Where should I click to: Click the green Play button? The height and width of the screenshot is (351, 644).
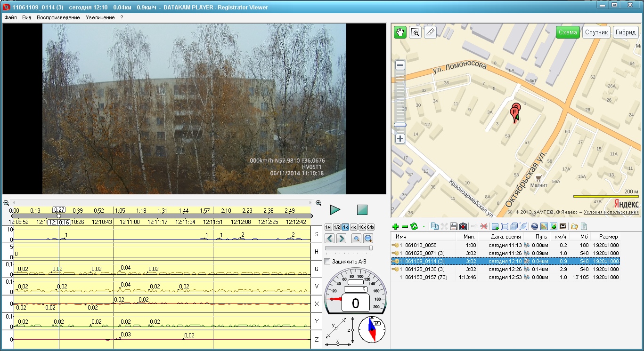(335, 210)
